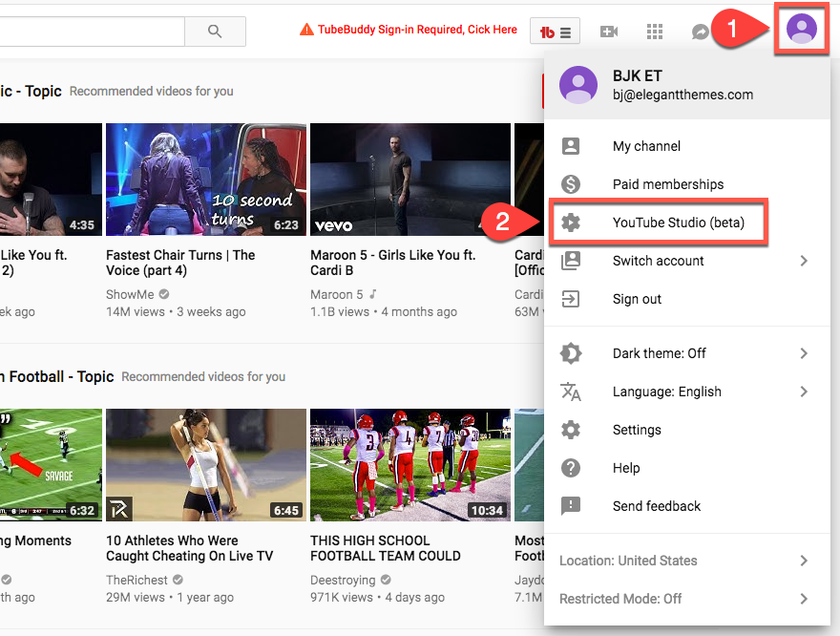Open the TubeBuddy extension menu

[554, 31]
